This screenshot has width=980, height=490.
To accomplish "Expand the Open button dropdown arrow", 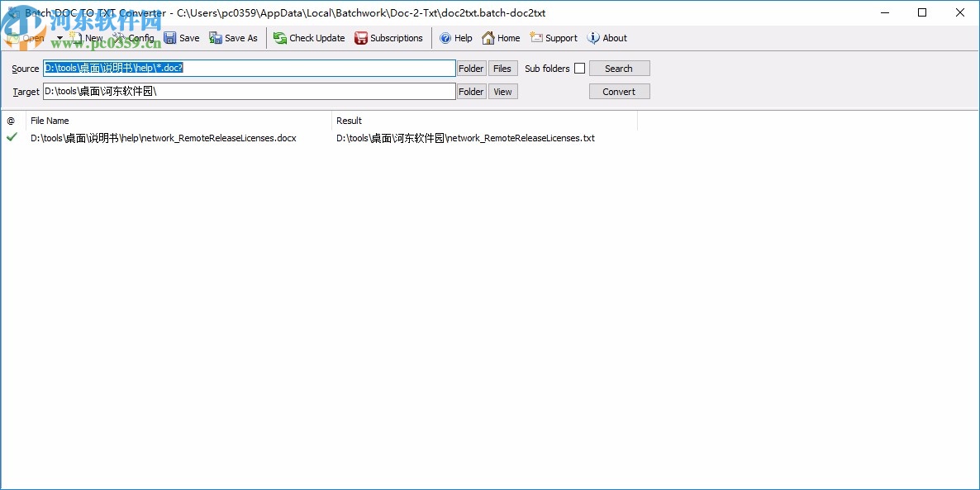I will [x=59, y=38].
